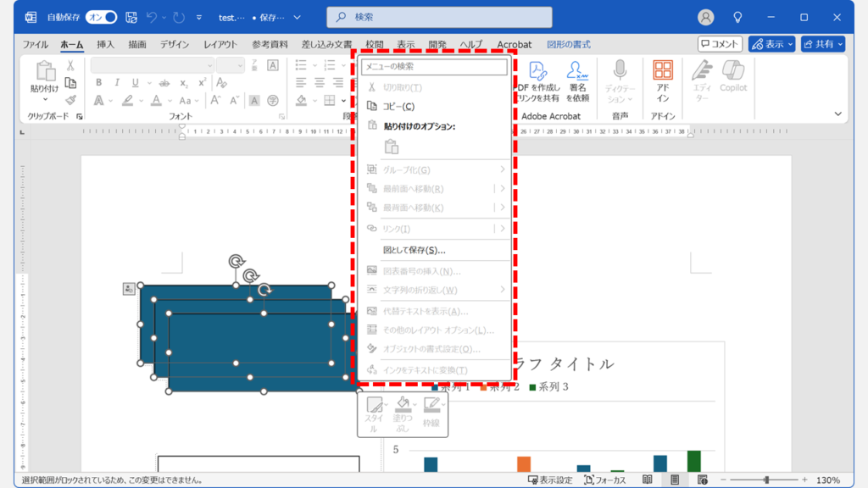Image resolution: width=868 pixels, height=488 pixels.
Task: Click the zoom out minus button
Action: 723,480
